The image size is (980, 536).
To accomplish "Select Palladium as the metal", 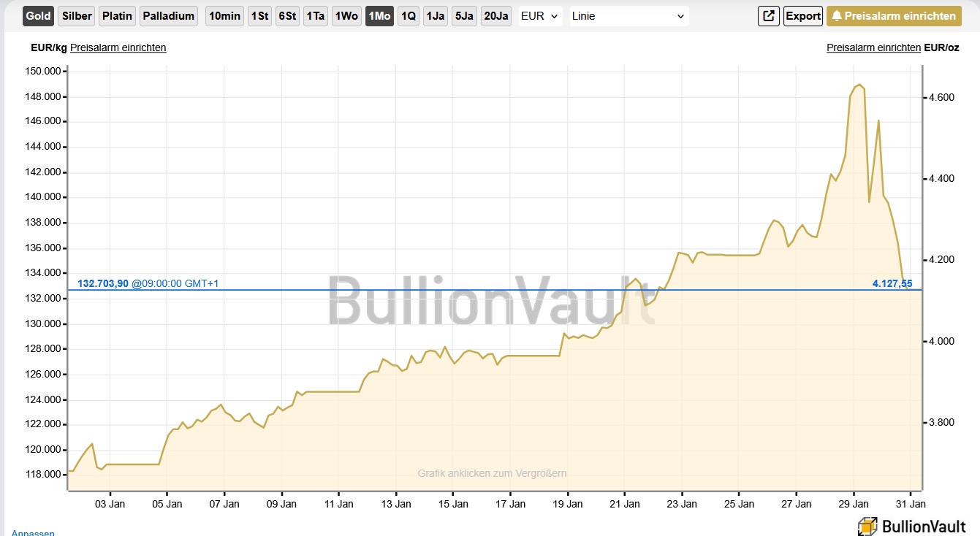I will tap(169, 16).
